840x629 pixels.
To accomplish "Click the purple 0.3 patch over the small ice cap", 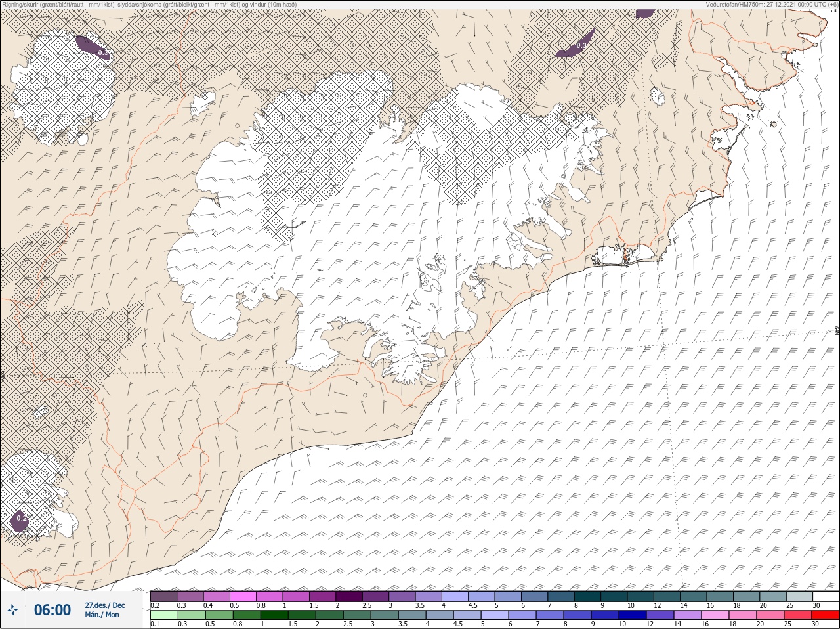I will (x=94, y=47).
